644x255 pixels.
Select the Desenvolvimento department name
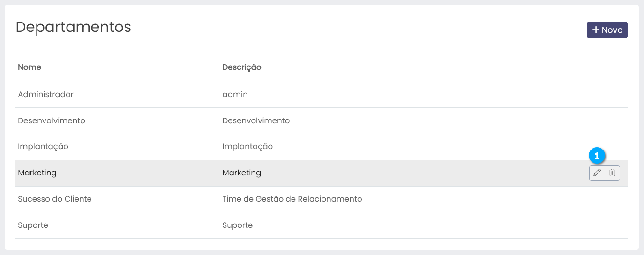click(52, 120)
